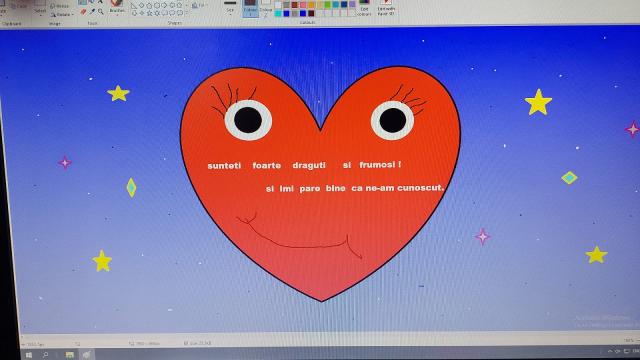Image resolution: width=640 pixels, height=360 pixels.
Task: Open File Explorer from the taskbar
Action: click(70, 355)
